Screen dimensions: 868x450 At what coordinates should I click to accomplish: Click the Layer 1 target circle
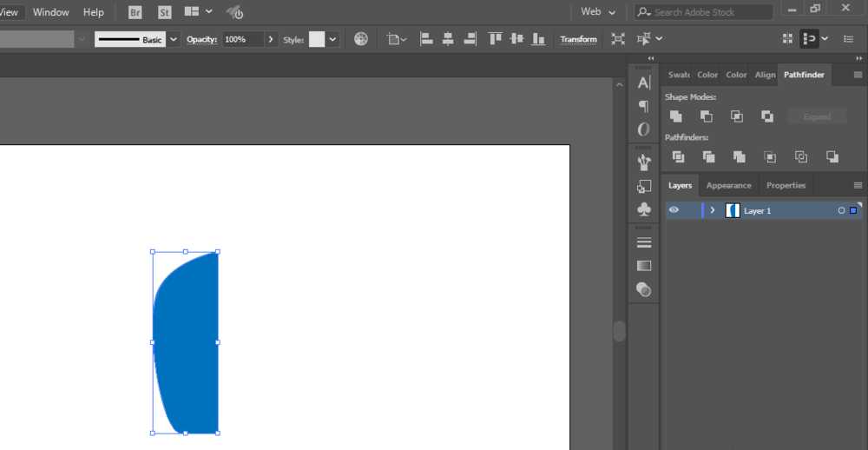pos(841,210)
